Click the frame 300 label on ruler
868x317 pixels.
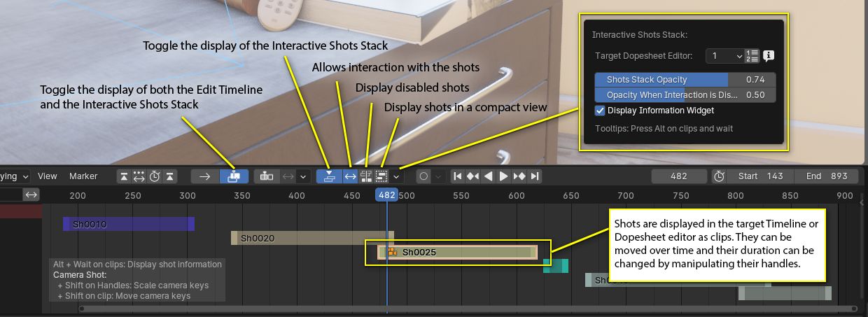tap(188, 195)
